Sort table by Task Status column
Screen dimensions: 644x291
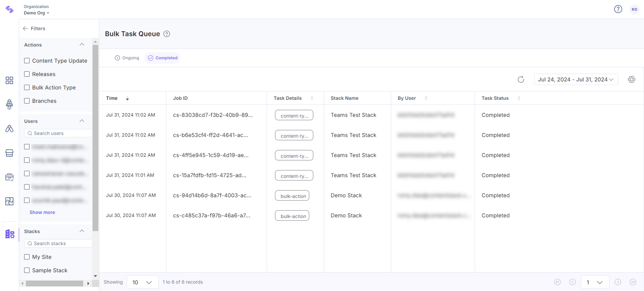[x=519, y=98]
